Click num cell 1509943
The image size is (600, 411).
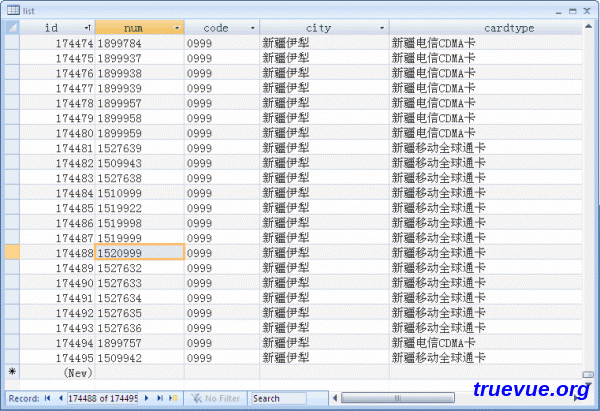pos(139,163)
